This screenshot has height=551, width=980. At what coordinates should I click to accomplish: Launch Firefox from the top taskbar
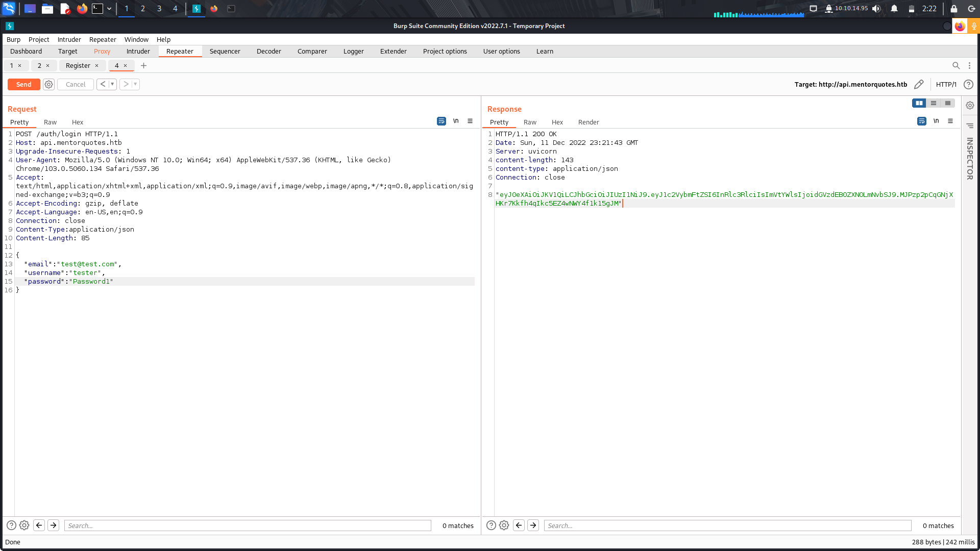[x=82, y=8]
